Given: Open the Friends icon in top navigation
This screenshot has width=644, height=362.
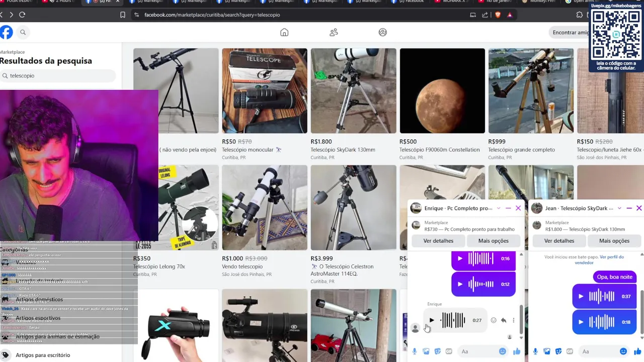Looking at the screenshot, I should [x=334, y=32].
